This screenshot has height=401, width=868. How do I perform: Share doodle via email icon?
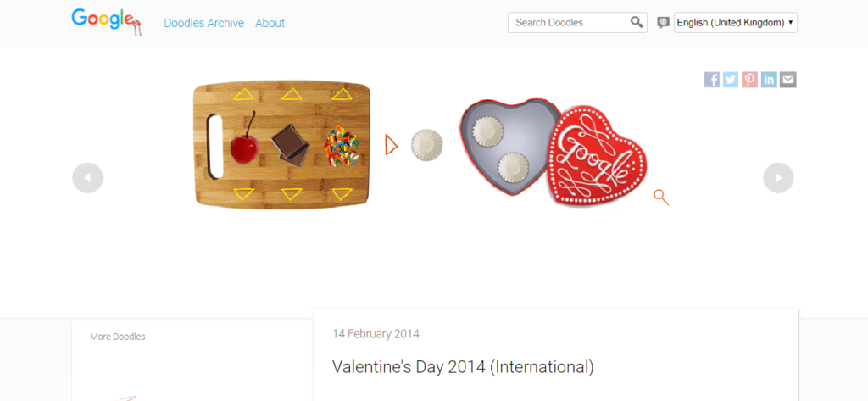(x=788, y=80)
